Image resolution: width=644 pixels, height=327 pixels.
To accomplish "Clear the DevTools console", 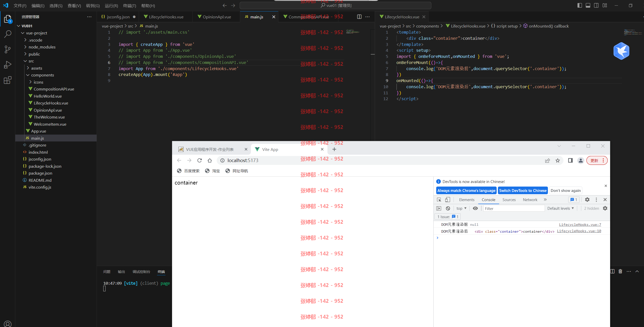I will [448, 208].
